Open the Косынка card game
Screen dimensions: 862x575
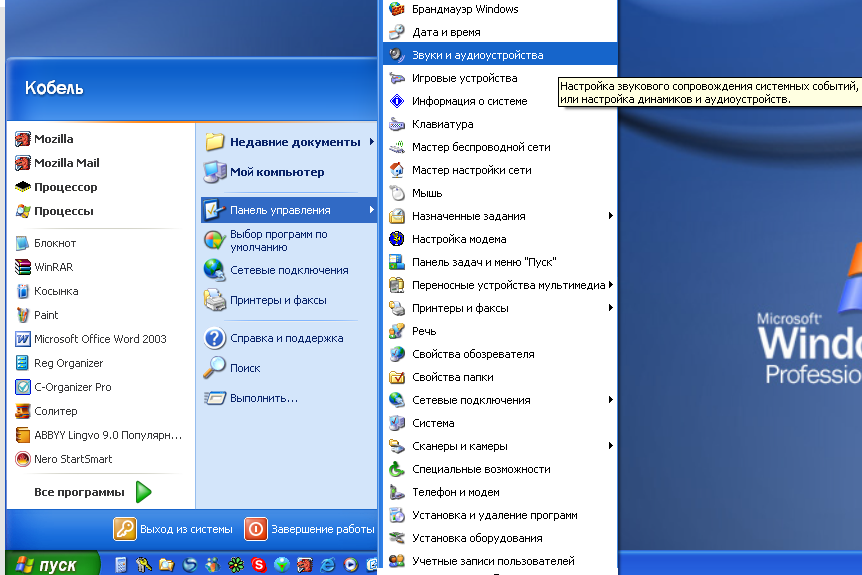(x=47, y=292)
